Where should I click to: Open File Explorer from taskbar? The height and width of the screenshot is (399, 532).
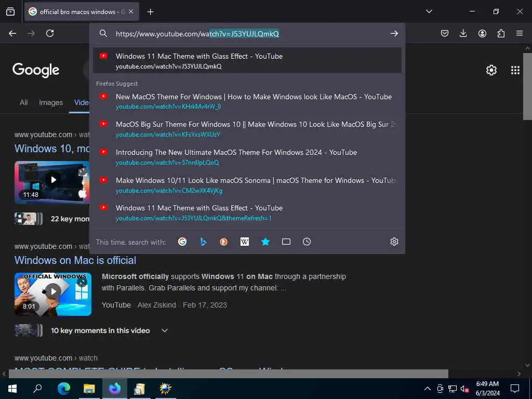pyautogui.click(x=89, y=389)
